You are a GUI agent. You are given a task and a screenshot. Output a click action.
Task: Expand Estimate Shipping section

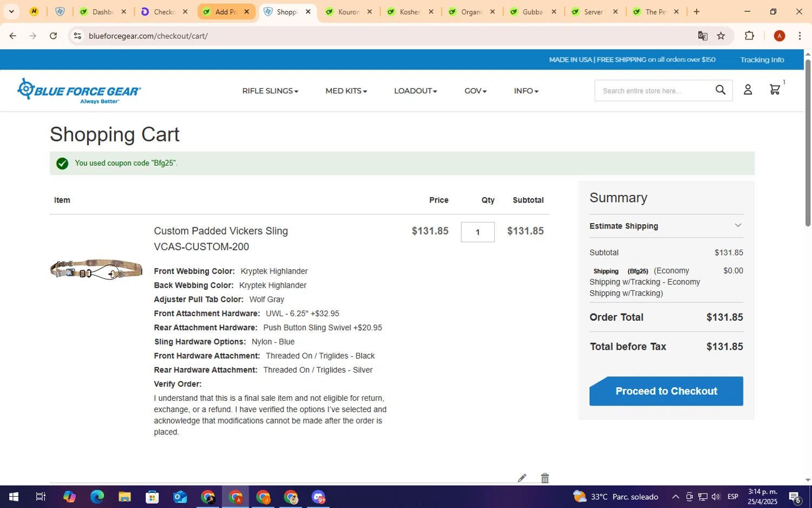tap(666, 226)
